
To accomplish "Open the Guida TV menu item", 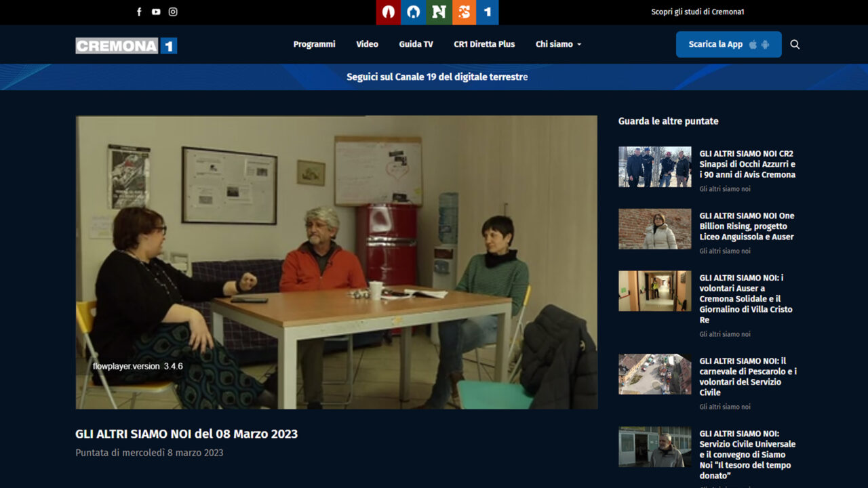I will click(x=416, y=44).
